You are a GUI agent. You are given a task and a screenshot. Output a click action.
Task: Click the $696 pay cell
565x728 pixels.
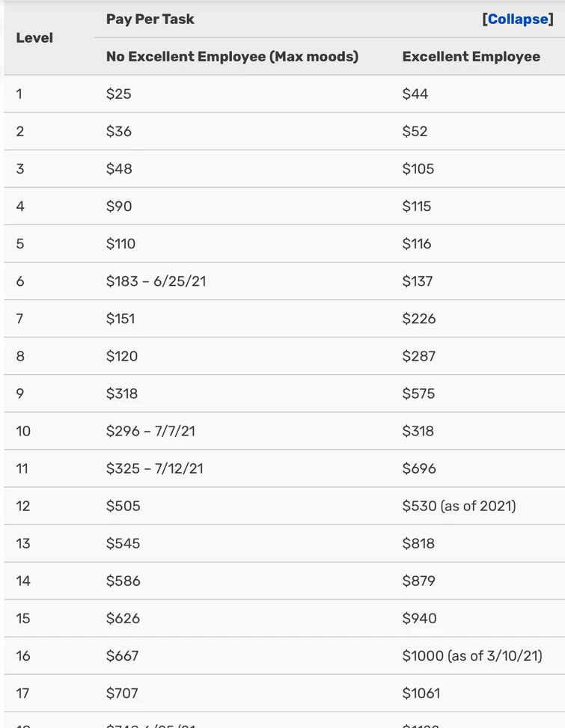pos(419,468)
